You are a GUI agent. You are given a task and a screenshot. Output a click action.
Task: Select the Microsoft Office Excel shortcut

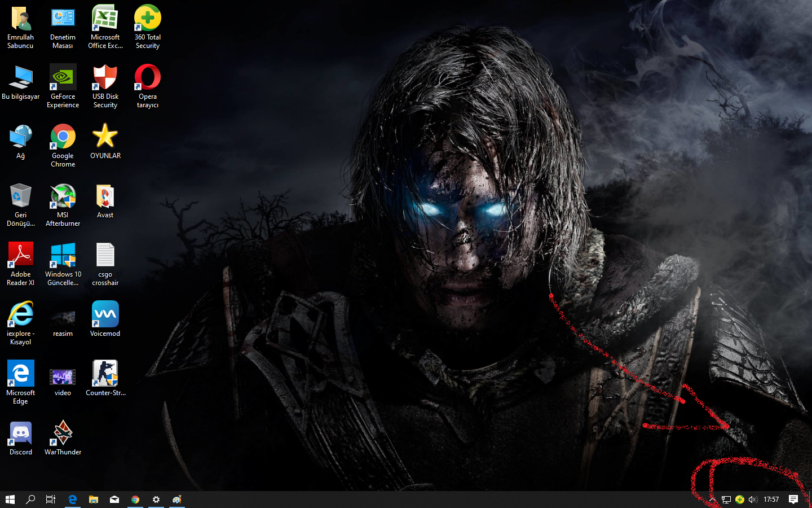pos(105,27)
